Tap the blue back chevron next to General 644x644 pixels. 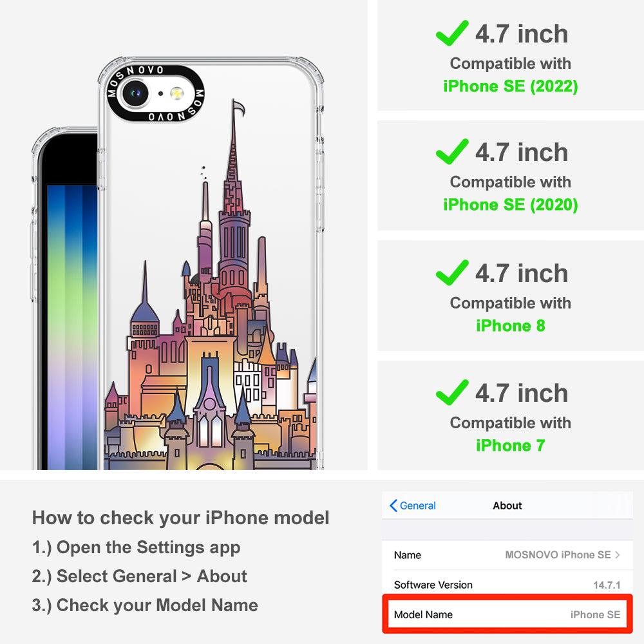393,506
